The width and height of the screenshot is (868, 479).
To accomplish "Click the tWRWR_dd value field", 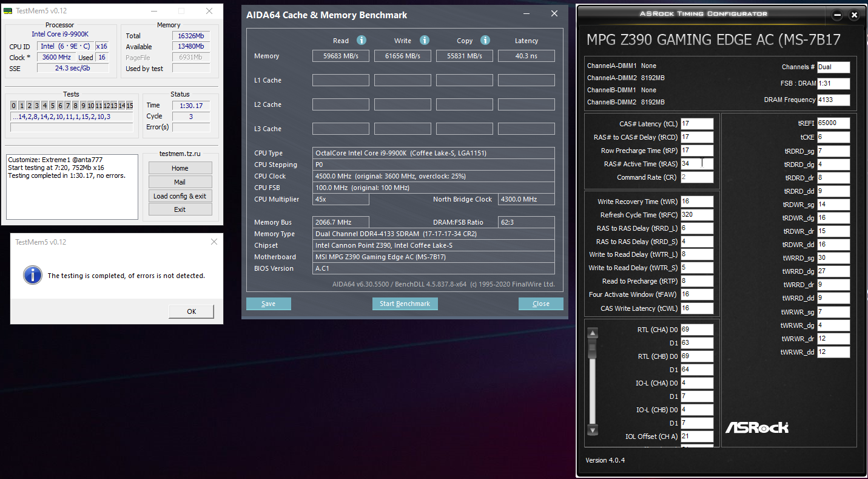I will tap(833, 352).
